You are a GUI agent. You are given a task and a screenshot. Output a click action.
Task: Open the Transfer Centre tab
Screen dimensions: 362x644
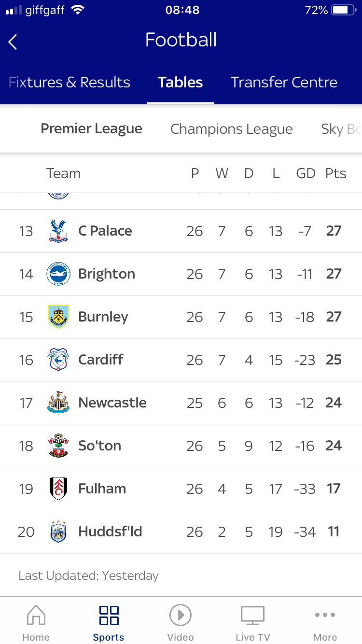point(284,83)
